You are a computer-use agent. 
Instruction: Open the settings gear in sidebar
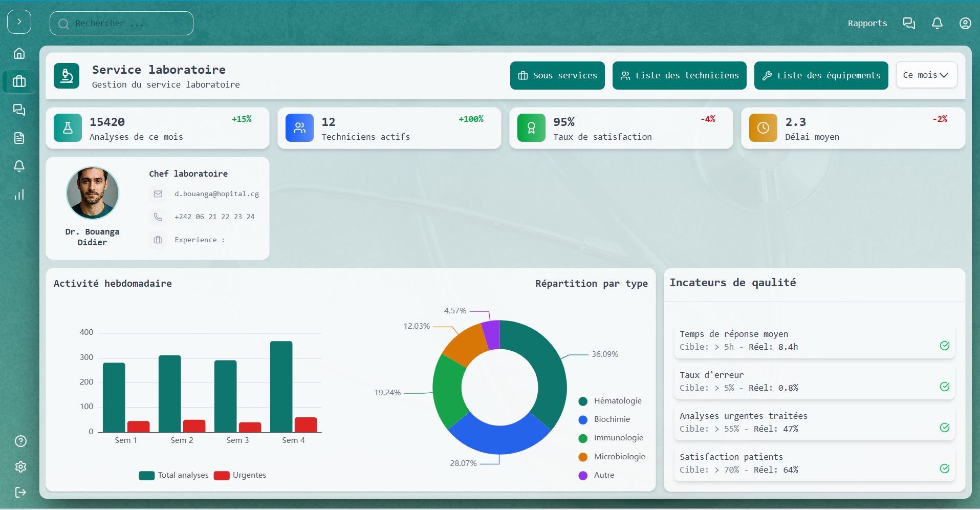click(x=20, y=466)
